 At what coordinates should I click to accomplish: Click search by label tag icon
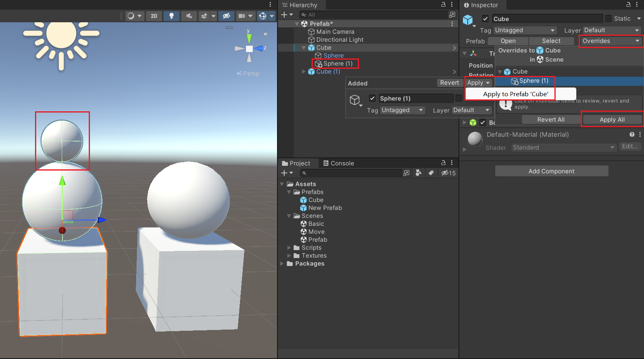coord(431,173)
